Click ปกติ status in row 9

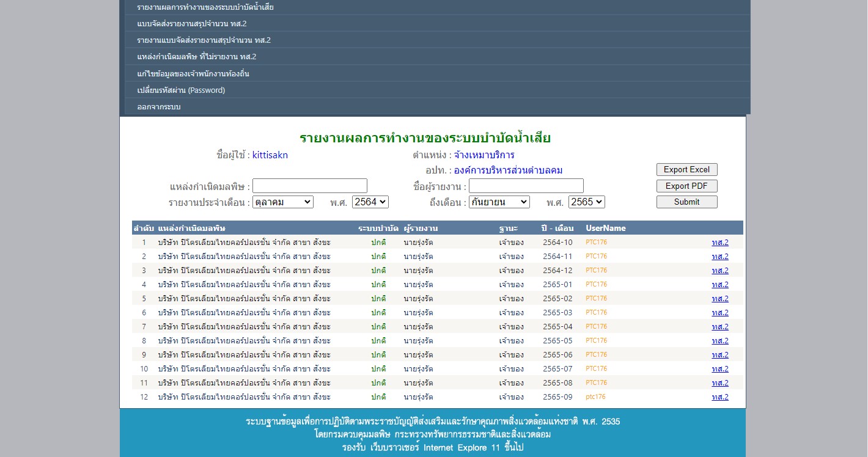pos(378,354)
